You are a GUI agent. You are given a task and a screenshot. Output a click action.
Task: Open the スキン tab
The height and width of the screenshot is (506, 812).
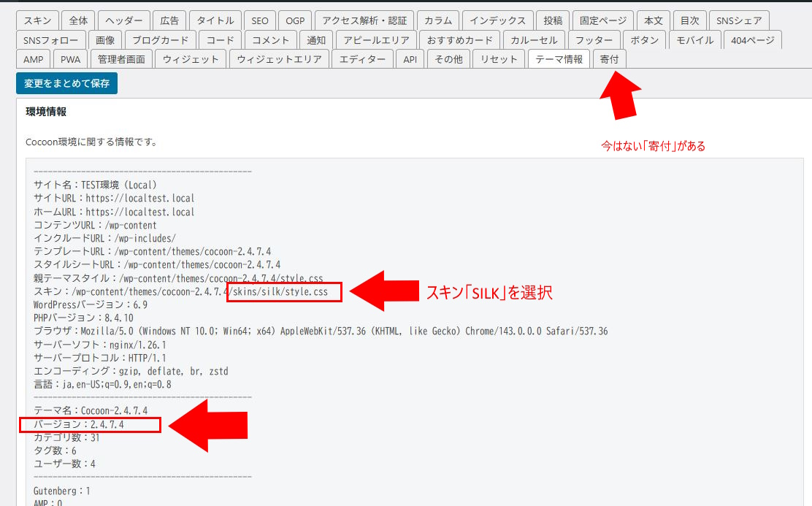37,20
